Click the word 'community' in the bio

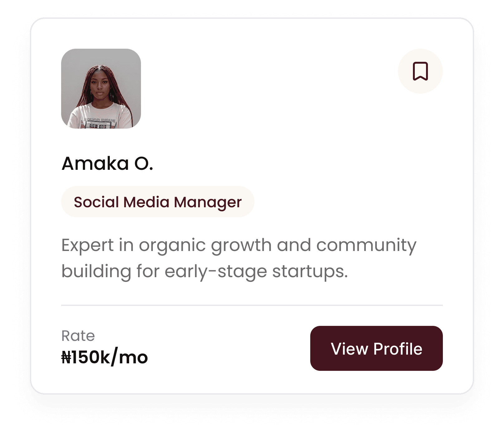tap(366, 245)
